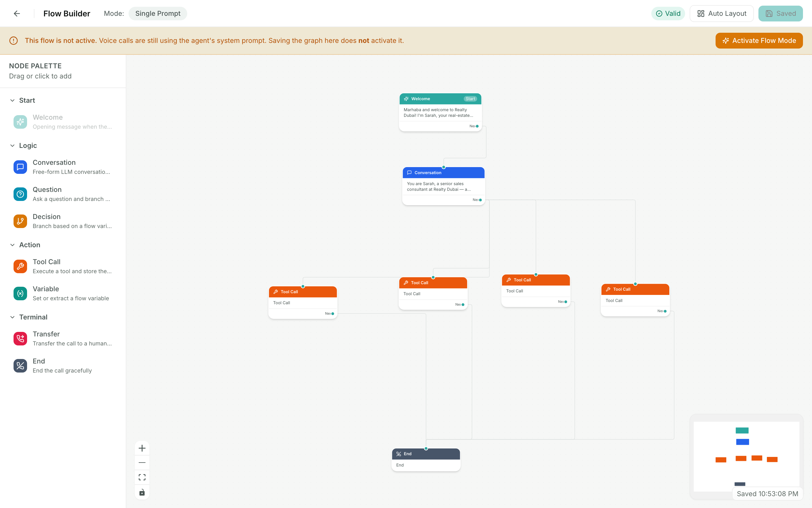The image size is (812, 508).
Task: Click 'End the call gracefully' description
Action: (62, 370)
